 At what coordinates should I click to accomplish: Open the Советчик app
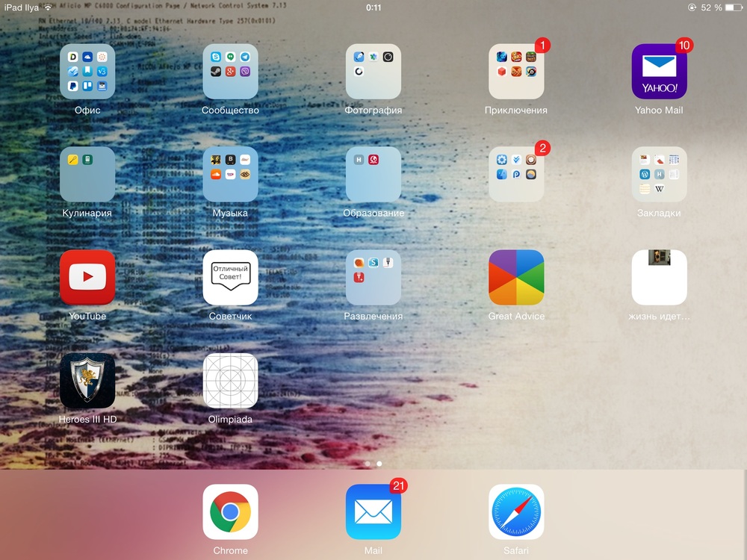tap(230, 278)
